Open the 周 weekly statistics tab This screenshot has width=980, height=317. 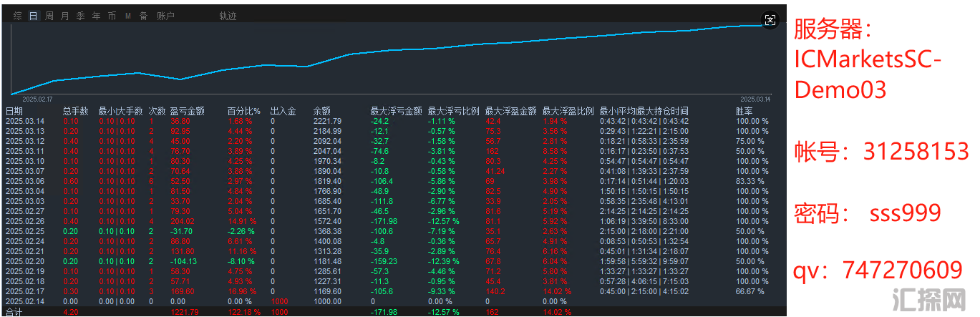pyautogui.click(x=49, y=16)
